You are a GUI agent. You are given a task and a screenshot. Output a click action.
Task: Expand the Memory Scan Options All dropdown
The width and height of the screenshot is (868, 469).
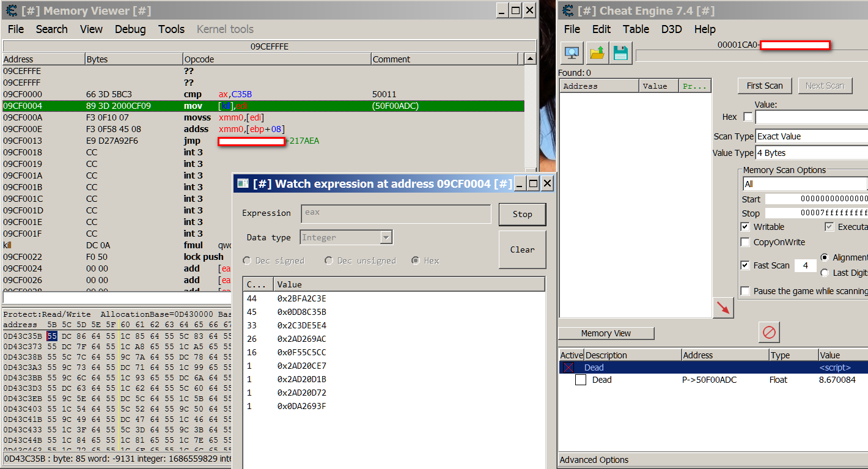click(x=805, y=184)
